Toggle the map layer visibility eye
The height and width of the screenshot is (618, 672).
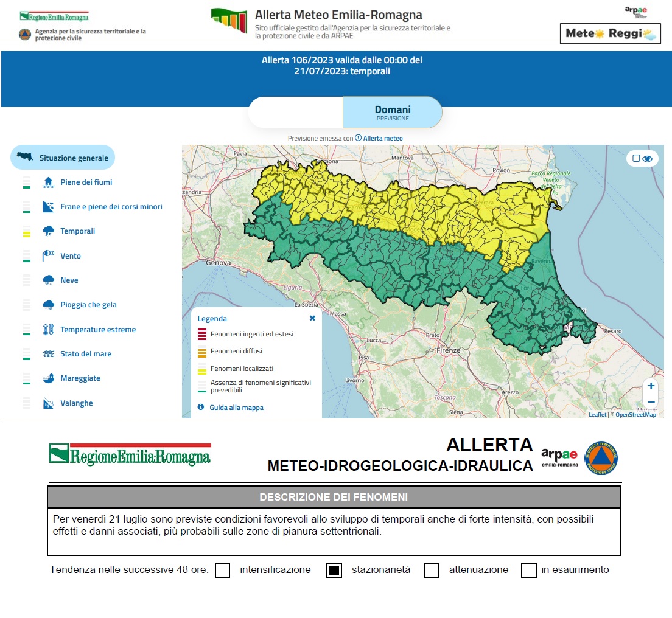[x=646, y=159]
